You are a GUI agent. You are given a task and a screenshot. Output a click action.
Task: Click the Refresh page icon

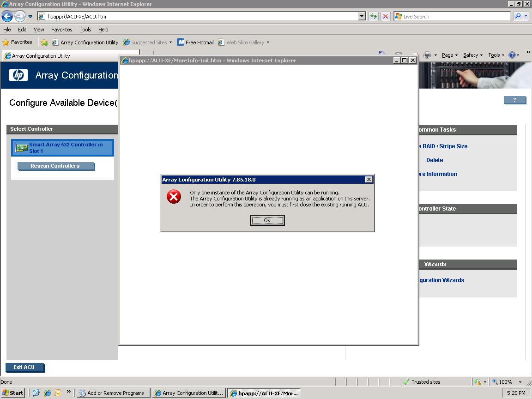click(374, 16)
